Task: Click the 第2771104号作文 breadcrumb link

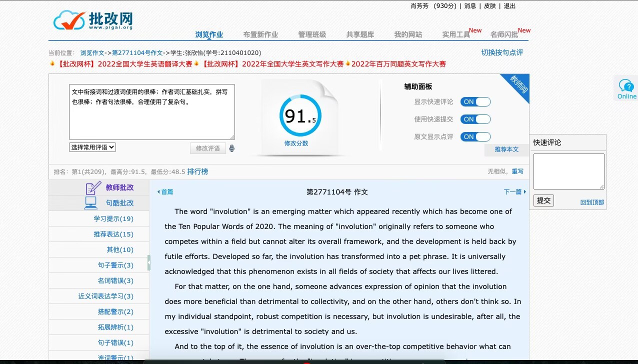Action: [x=137, y=53]
